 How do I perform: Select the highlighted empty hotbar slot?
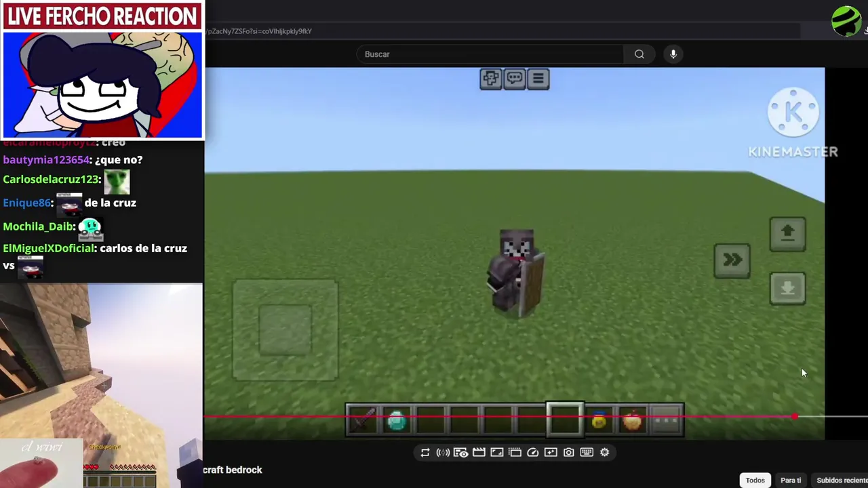(566, 420)
